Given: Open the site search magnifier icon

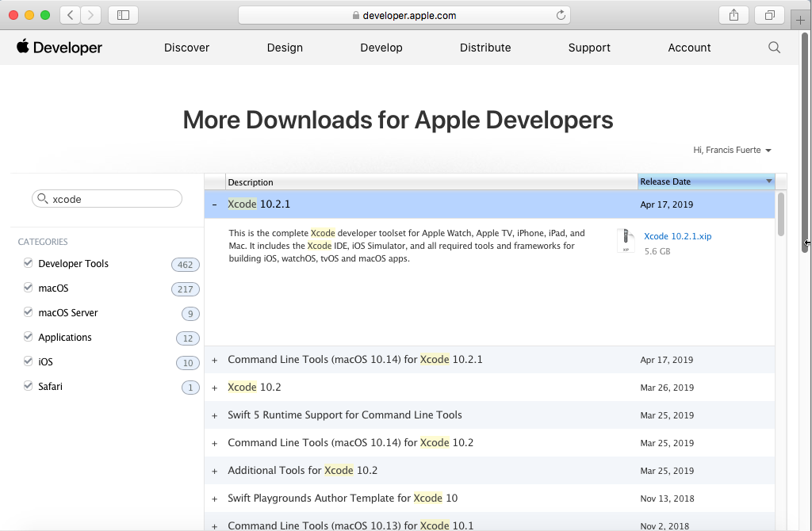Looking at the screenshot, I should tap(774, 47).
